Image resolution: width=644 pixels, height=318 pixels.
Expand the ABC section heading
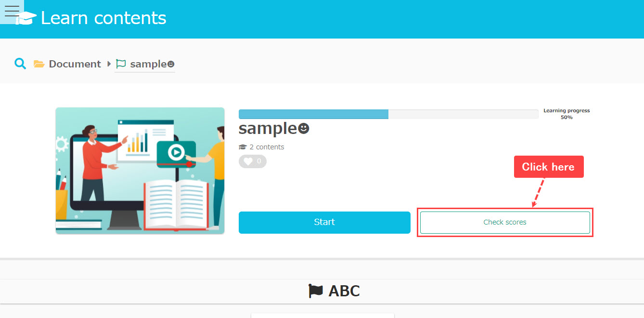344,291
